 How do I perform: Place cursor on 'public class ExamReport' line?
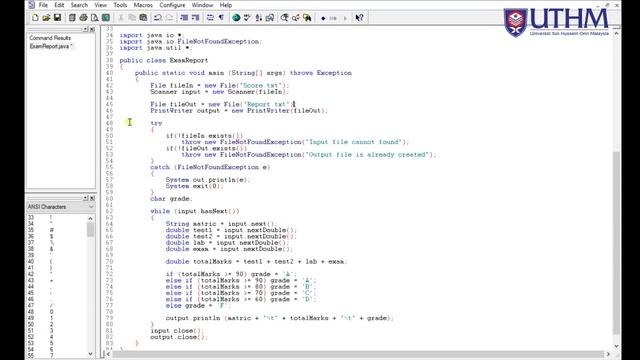click(164, 60)
